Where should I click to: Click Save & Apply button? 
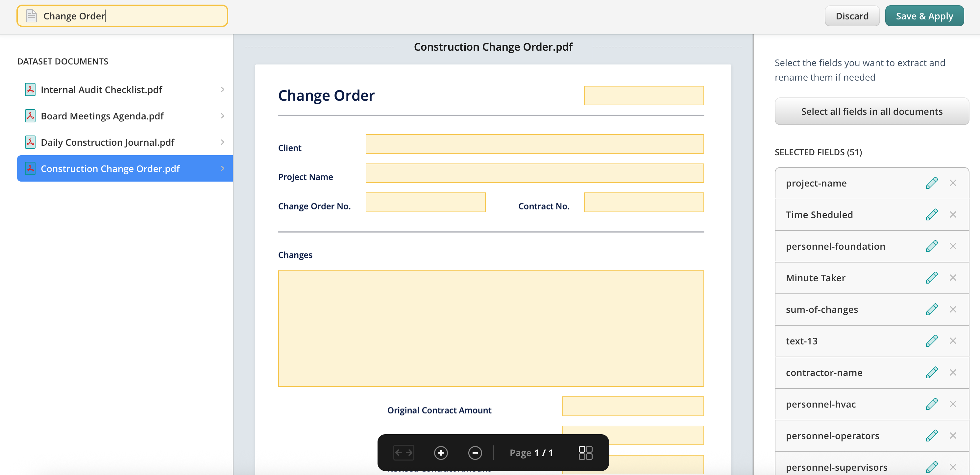pyautogui.click(x=924, y=16)
